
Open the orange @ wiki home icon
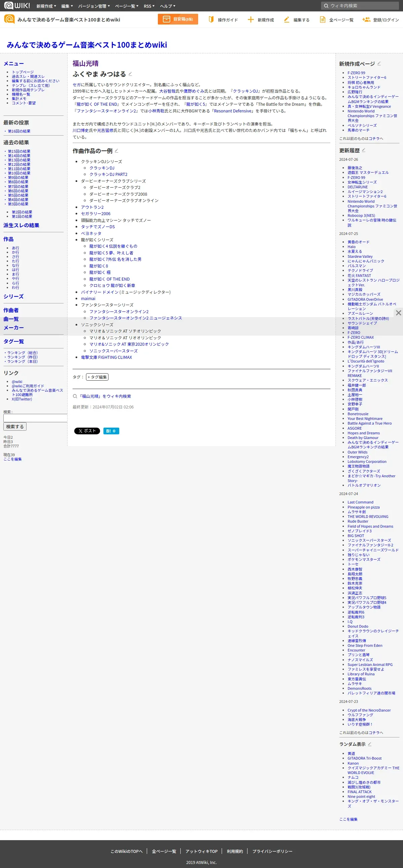pyautogui.click(x=9, y=19)
